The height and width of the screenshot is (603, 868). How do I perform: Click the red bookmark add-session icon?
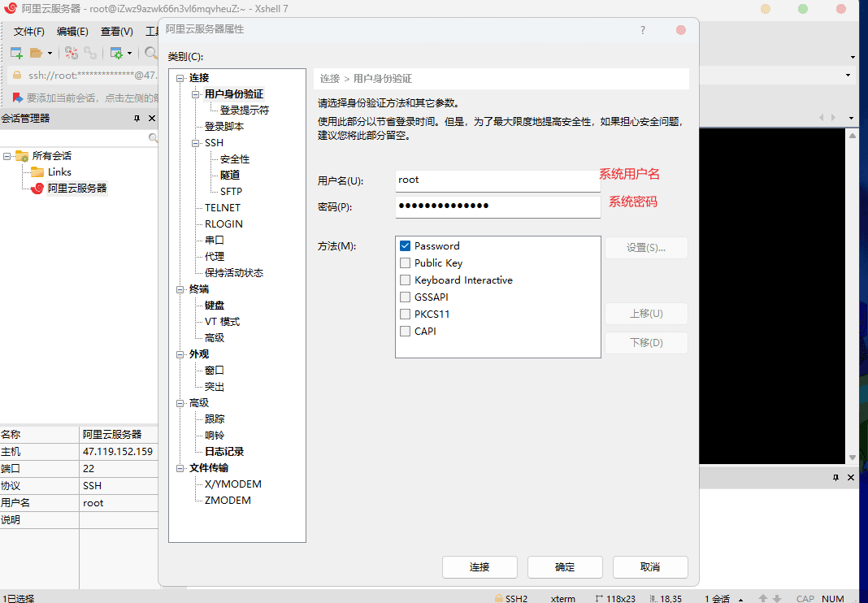click(x=18, y=98)
